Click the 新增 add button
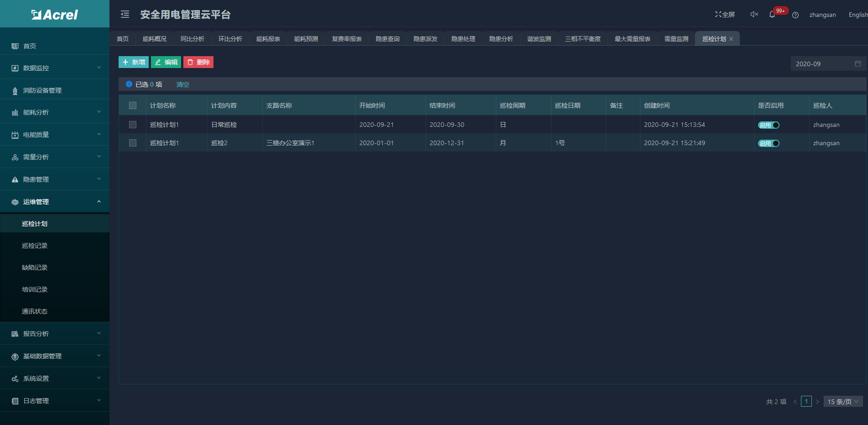Screen dimensions: 868x425 (x=134, y=63)
